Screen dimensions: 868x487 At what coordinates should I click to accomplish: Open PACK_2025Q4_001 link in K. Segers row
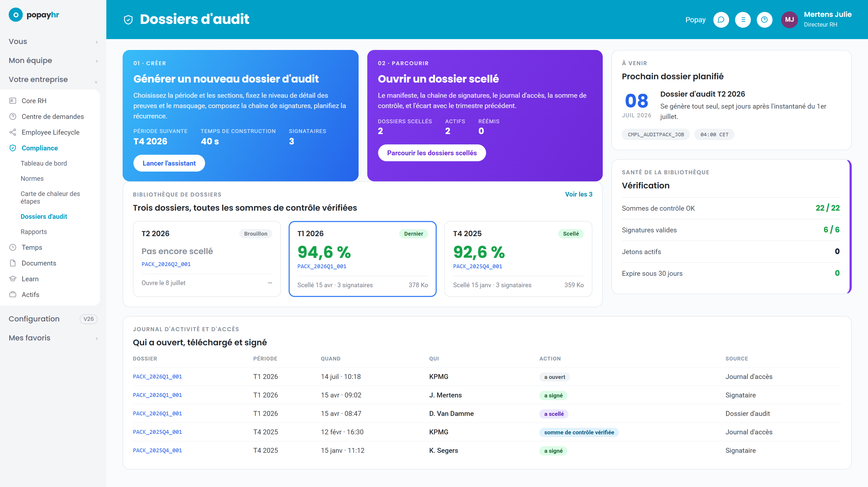157,451
